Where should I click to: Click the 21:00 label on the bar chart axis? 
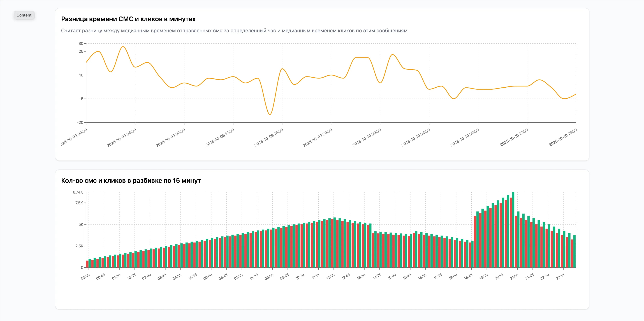[514, 276]
